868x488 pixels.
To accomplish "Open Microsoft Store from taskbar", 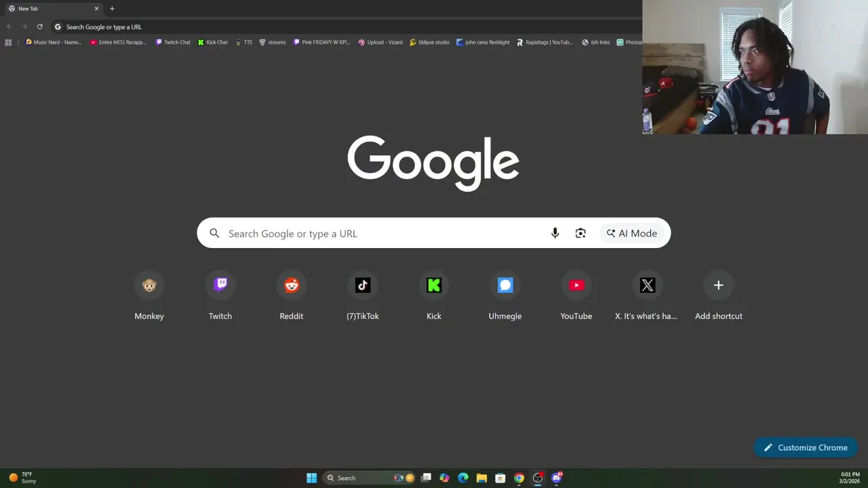I will pyautogui.click(x=500, y=478).
